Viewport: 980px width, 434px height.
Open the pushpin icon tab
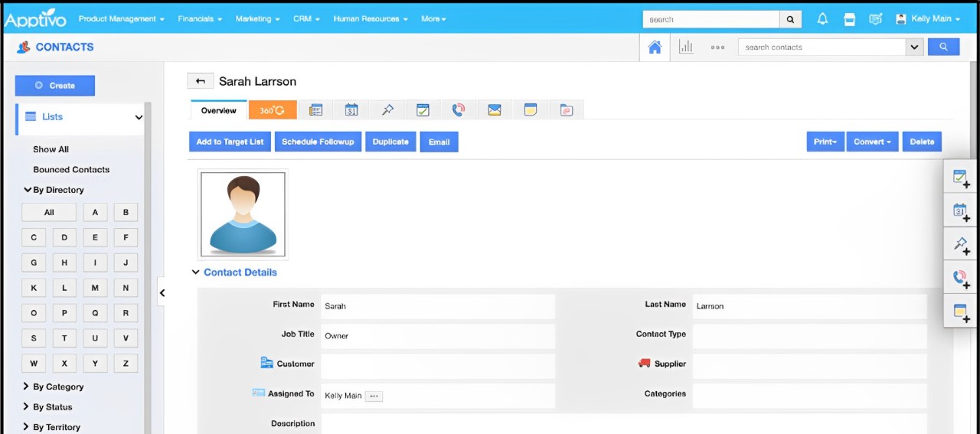click(387, 110)
